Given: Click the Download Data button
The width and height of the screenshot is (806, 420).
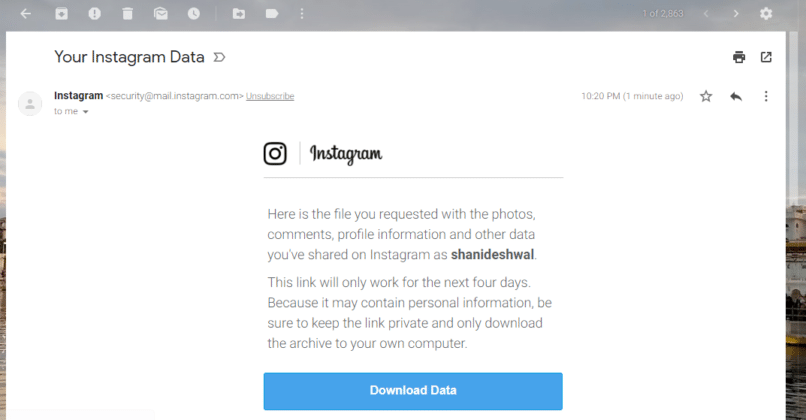Looking at the screenshot, I should click(413, 390).
